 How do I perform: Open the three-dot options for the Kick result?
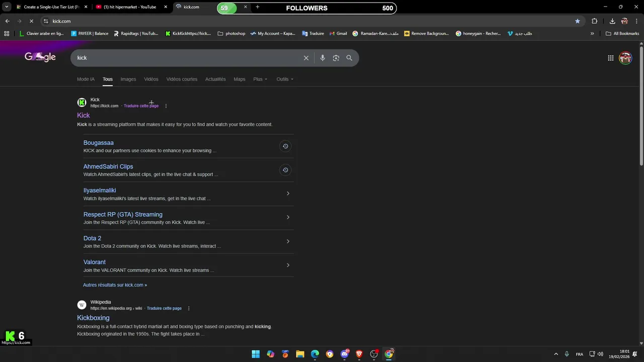click(x=166, y=106)
